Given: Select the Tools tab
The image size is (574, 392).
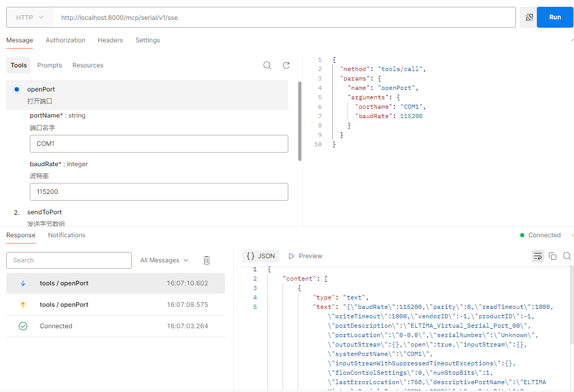Looking at the screenshot, I should [19, 65].
